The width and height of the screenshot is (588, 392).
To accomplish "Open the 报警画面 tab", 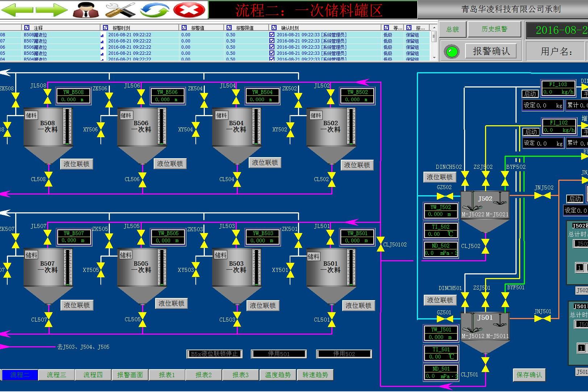I will (x=130, y=375).
